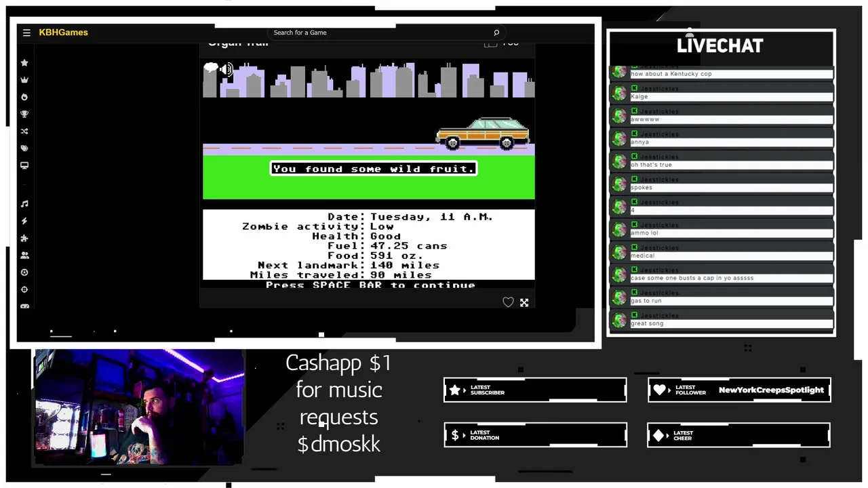Click the search magnifier icon

(496, 33)
